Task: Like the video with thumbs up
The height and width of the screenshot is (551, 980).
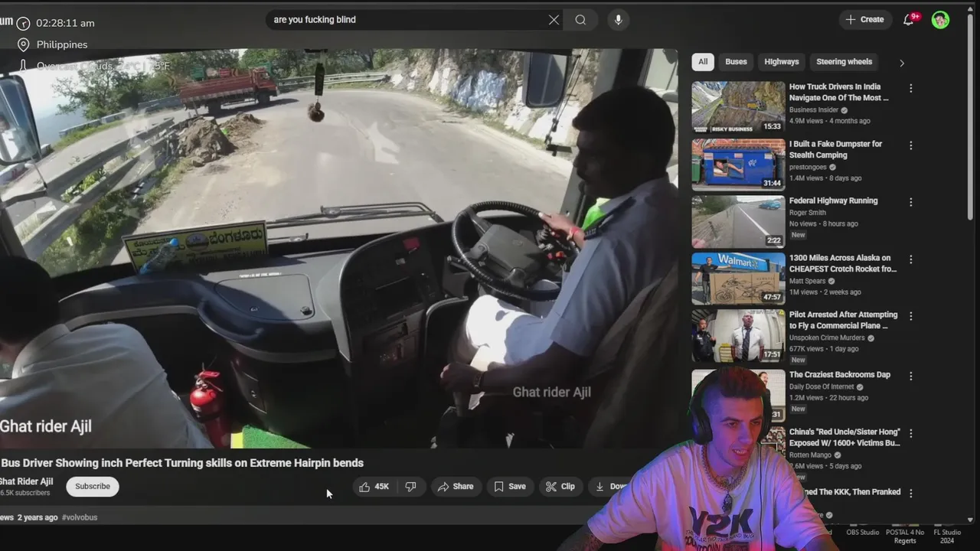Action: point(374,487)
